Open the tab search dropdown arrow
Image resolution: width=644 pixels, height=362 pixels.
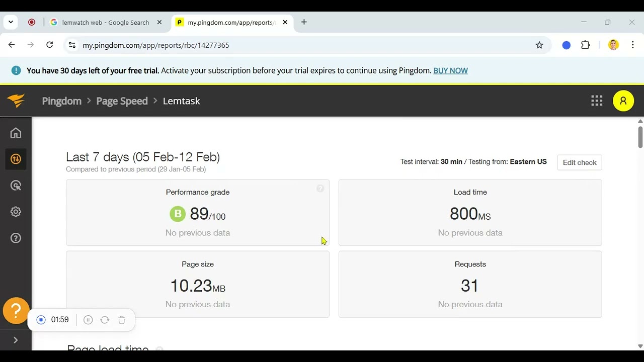[x=11, y=22]
